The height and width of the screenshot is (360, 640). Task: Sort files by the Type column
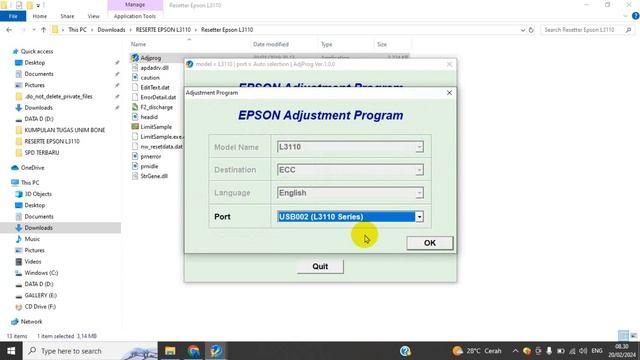pos(327,44)
